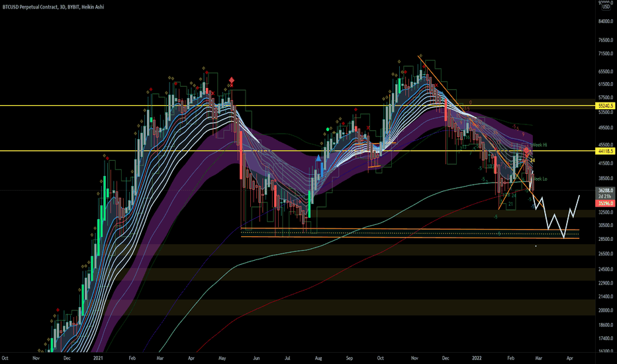This screenshot has width=617, height=364.
Task: Click the green dot signal marker
Action: (x=328, y=129)
